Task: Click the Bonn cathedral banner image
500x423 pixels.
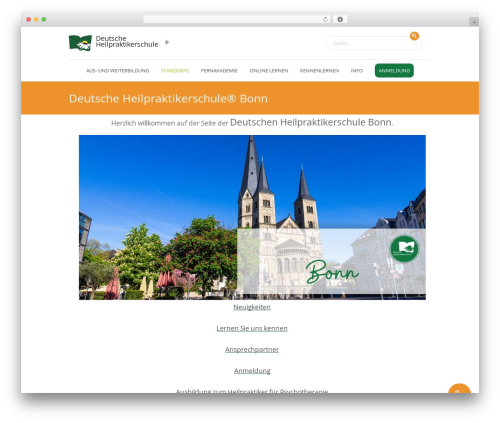Action: (252, 217)
